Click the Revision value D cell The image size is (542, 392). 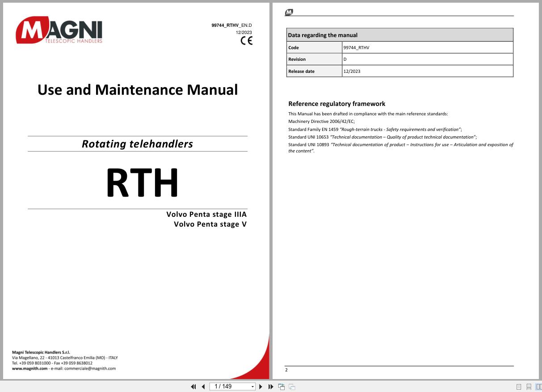coord(428,59)
